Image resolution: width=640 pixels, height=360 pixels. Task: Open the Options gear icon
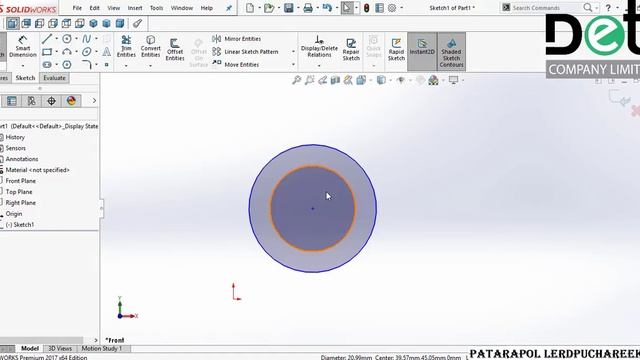point(392,8)
